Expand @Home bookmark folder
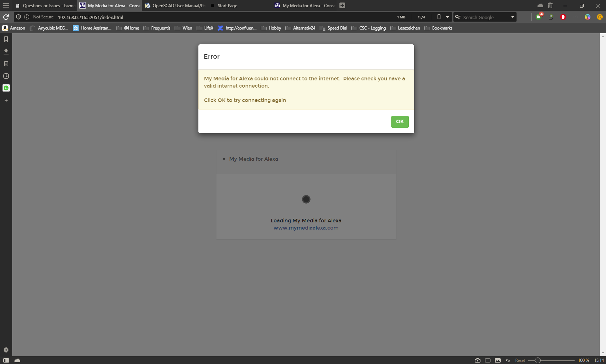 [x=128, y=28]
